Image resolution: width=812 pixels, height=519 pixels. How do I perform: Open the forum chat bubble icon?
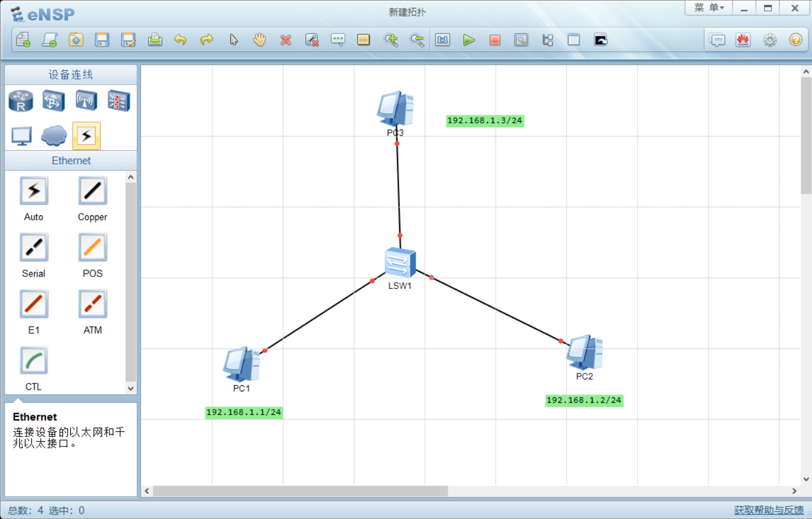click(x=718, y=40)
